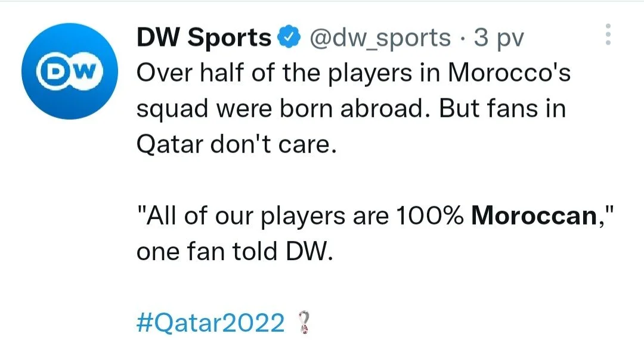Open the tweet's three-dot more menu
This screenshot has height=340, width=644.
pos(608,35)
